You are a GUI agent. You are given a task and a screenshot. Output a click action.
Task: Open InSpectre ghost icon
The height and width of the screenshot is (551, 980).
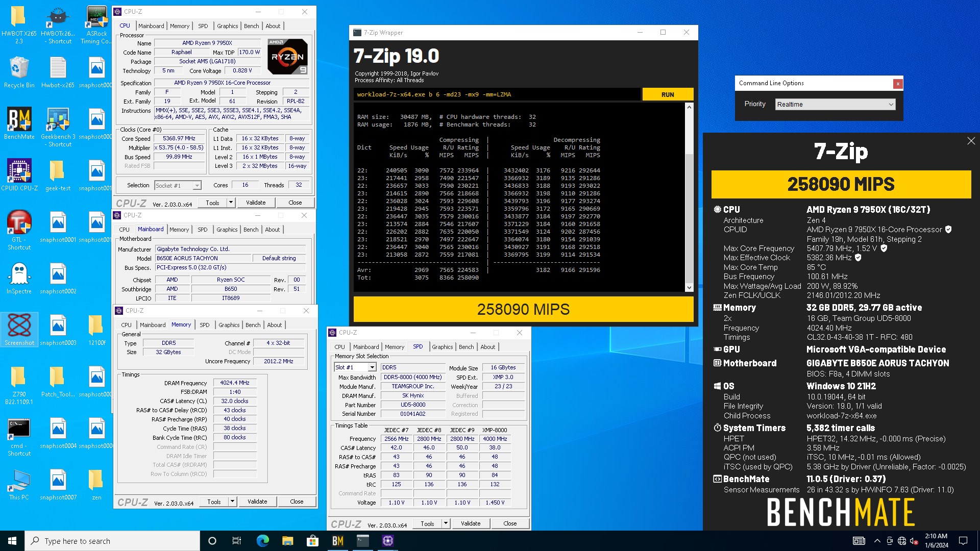(19, 279)
